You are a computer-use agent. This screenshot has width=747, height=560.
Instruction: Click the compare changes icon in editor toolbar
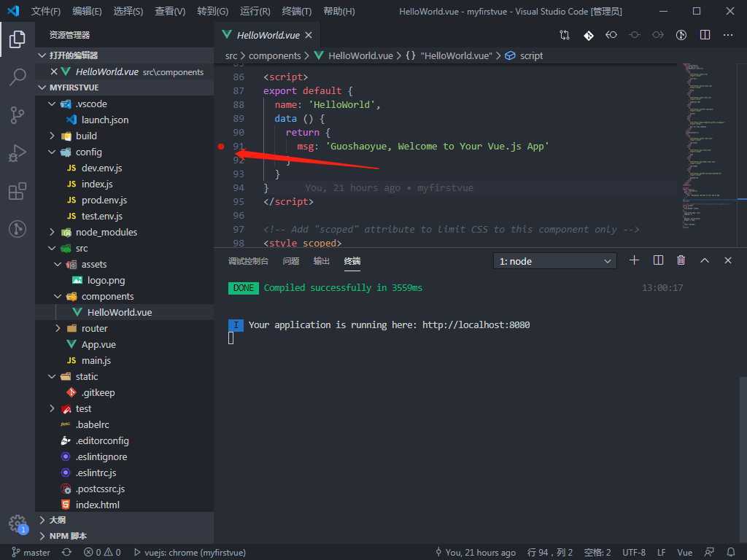click(565, 35)
